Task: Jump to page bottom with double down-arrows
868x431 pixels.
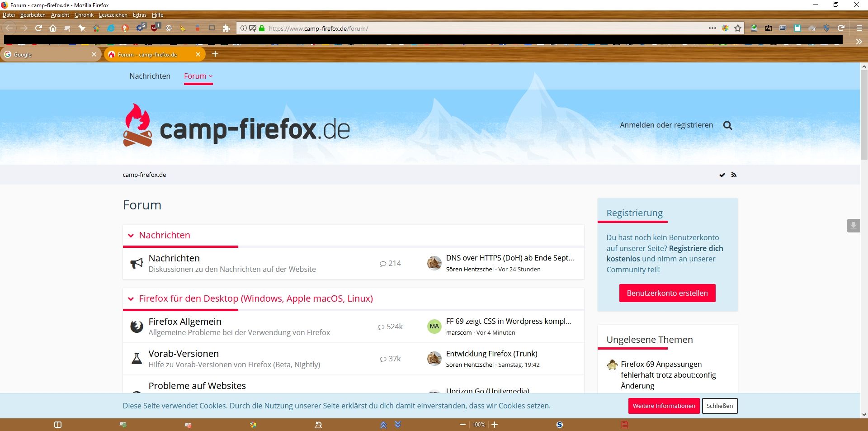Action: click(x=398, y=424)
